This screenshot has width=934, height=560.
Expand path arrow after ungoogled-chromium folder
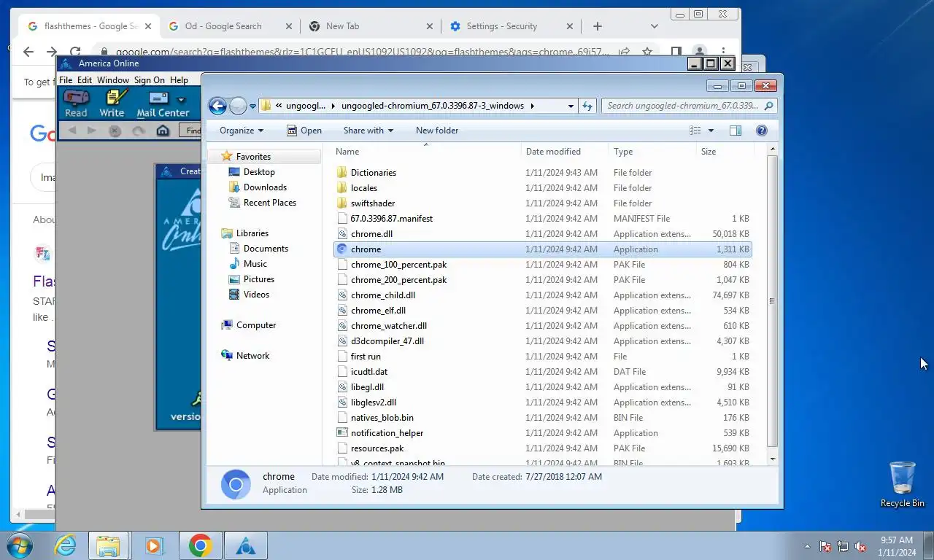pyautogui.click(x=532, y=106)
